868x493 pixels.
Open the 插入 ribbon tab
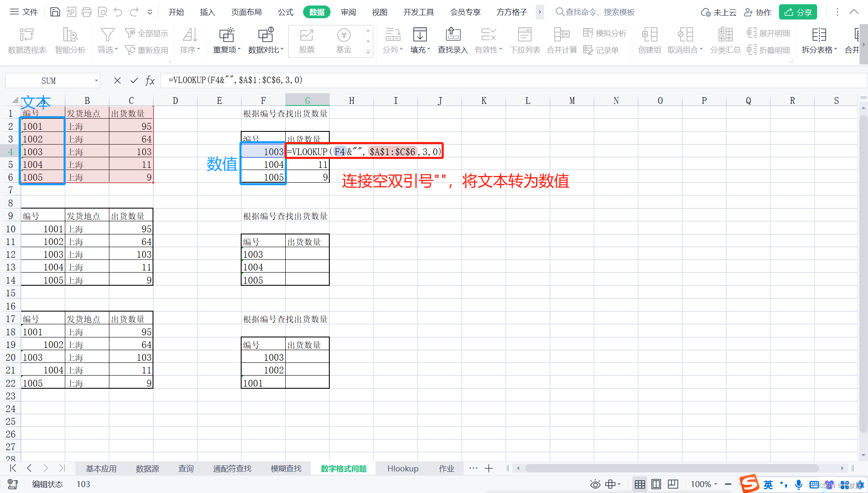(x=207, y=12)
